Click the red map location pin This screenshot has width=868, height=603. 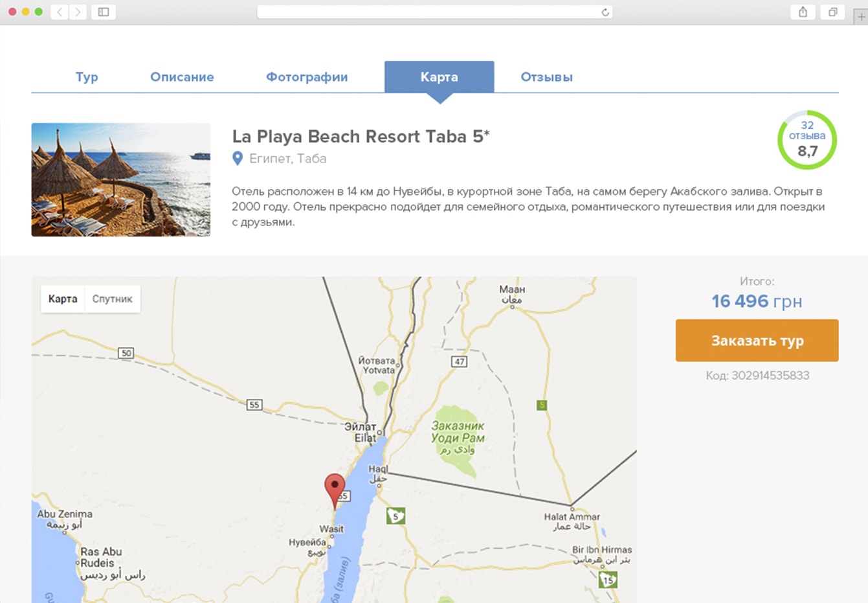coord(335,487)
